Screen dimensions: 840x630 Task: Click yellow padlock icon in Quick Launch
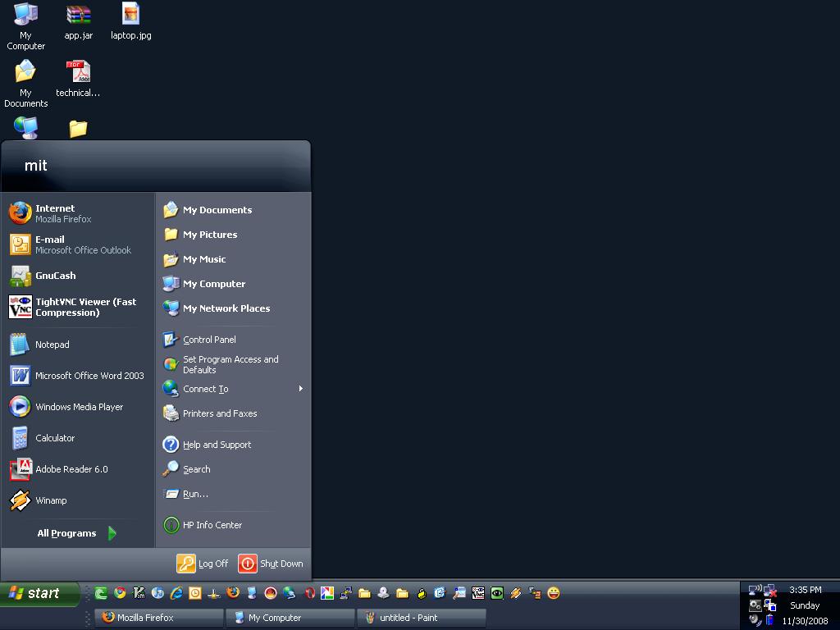point(422,592)
